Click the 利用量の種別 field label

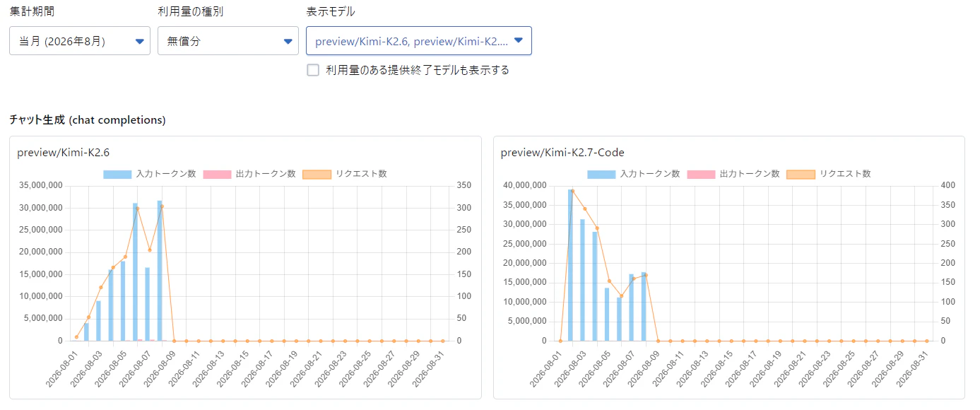[x=191, y=11]
